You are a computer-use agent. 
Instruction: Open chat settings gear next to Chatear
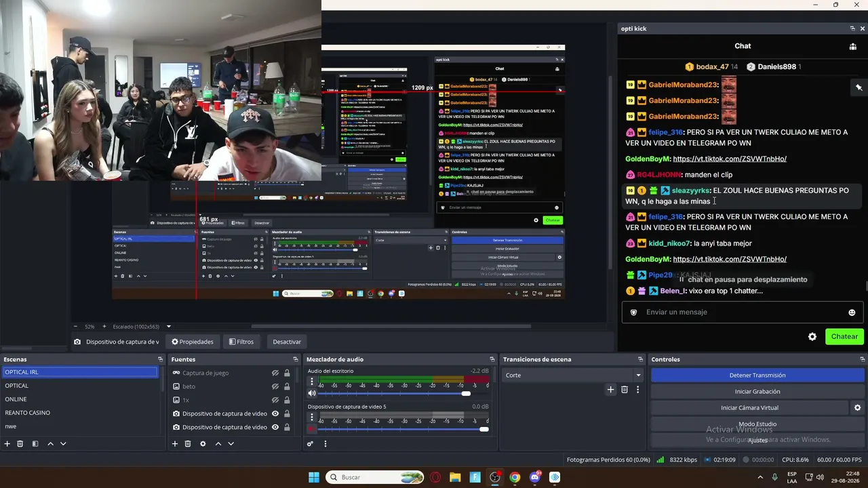click(x=812, y=337)
